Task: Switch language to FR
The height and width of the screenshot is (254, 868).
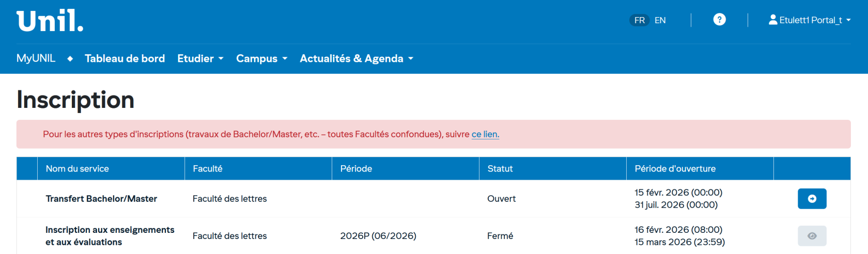Action: 640,20
